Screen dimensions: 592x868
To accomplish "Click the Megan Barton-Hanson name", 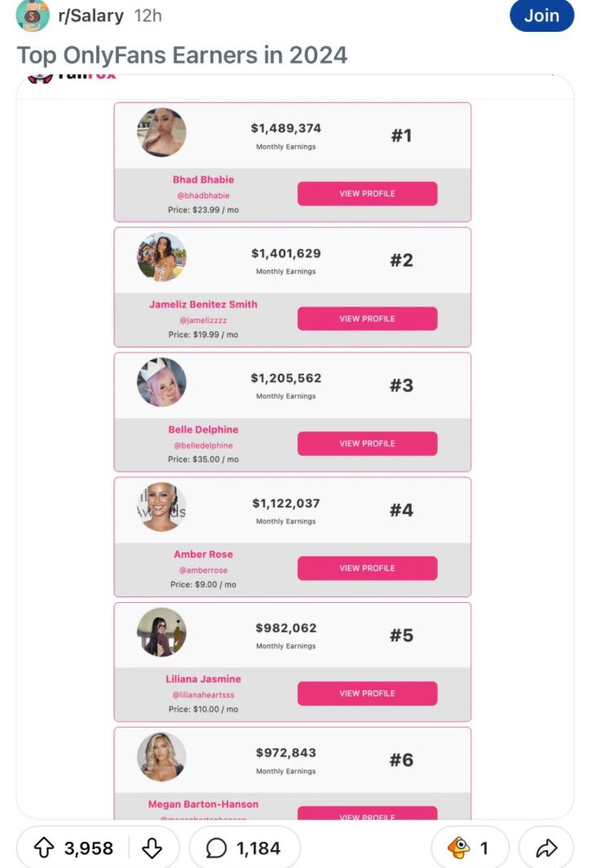I will [x=203, y=804].
